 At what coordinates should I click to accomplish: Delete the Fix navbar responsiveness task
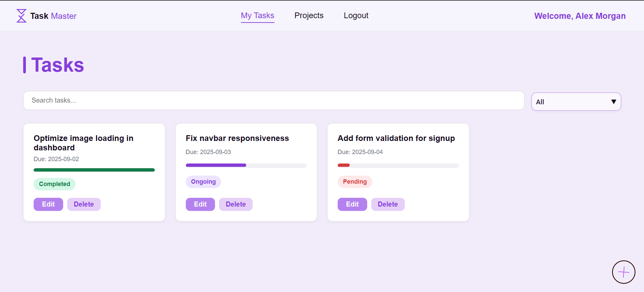[235, 204]
